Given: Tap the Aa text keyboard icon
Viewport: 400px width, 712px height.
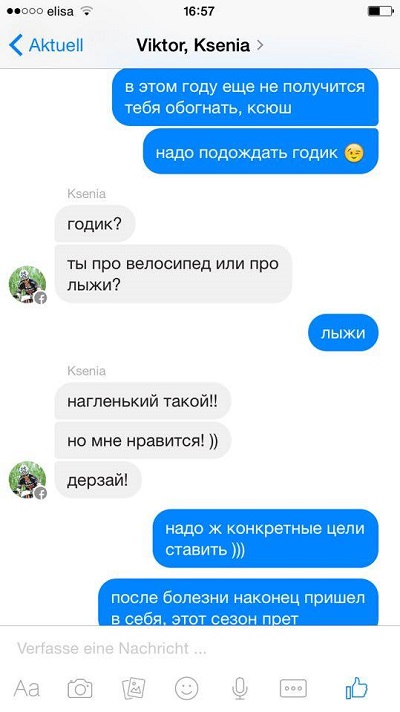Looking at the screenshot, I should click(27, 688).
